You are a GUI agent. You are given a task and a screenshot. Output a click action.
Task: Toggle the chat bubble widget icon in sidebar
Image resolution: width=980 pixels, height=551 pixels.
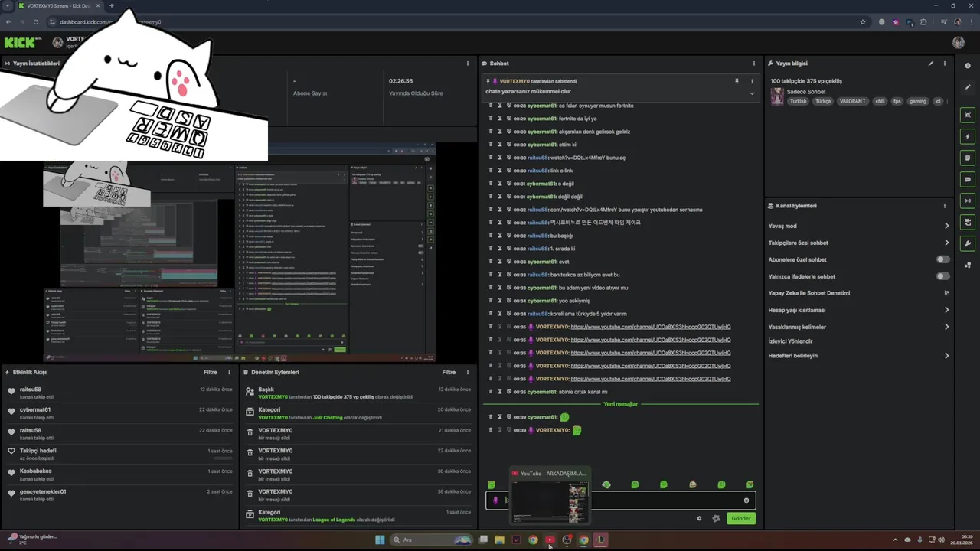click(x=968, y=179)
